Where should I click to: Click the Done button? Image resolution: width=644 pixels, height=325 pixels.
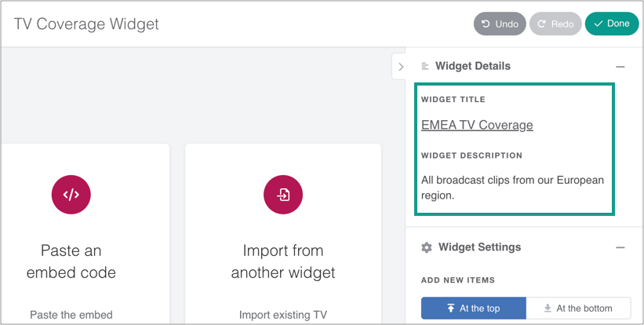(x=612, y=24)
